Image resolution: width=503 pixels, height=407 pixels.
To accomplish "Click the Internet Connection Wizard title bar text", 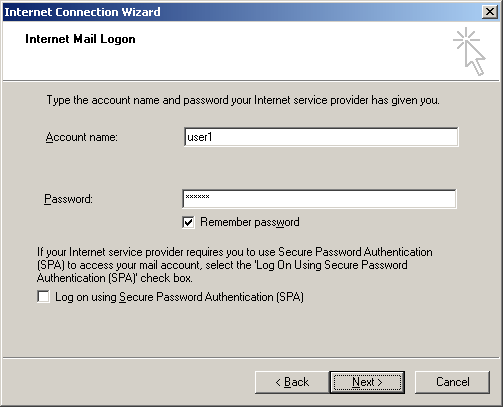I will coord(82,12).
